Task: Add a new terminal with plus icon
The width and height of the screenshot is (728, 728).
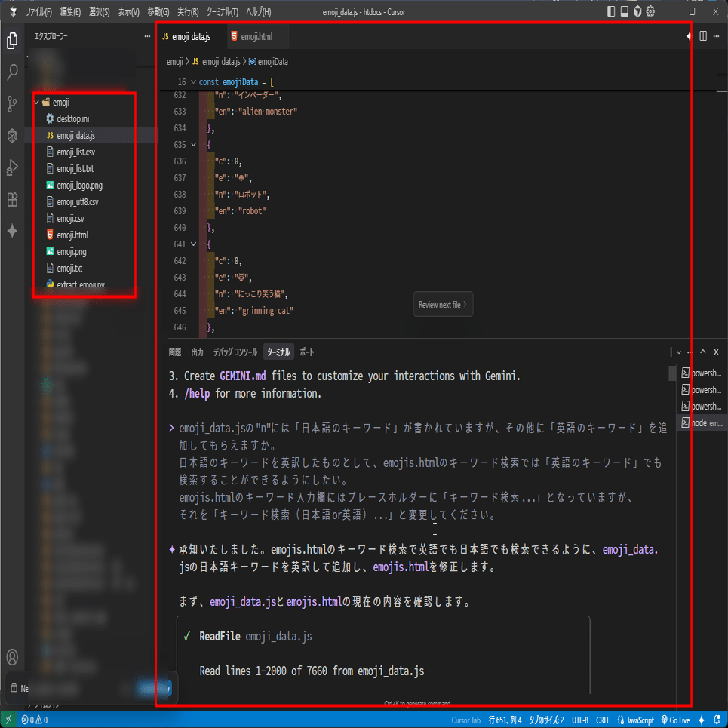Action: (x=671, y=352)
